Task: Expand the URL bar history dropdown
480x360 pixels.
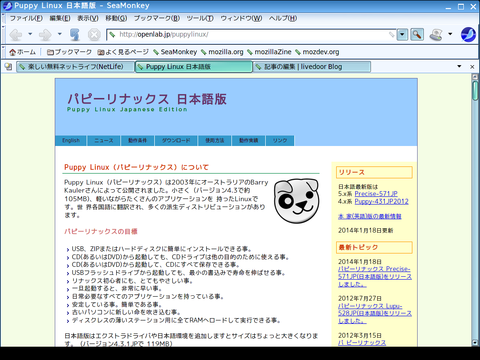Action: (402, 34)
